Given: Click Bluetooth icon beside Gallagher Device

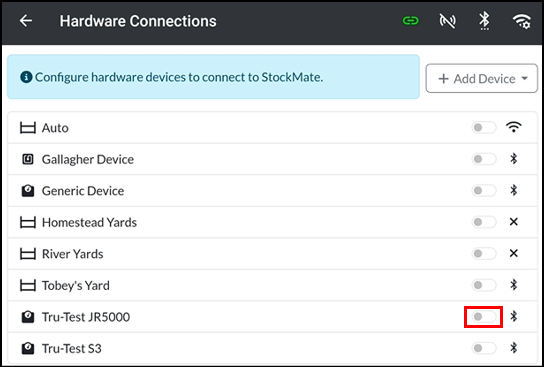Looking at the screenshot, I should [x=514, y=159].
